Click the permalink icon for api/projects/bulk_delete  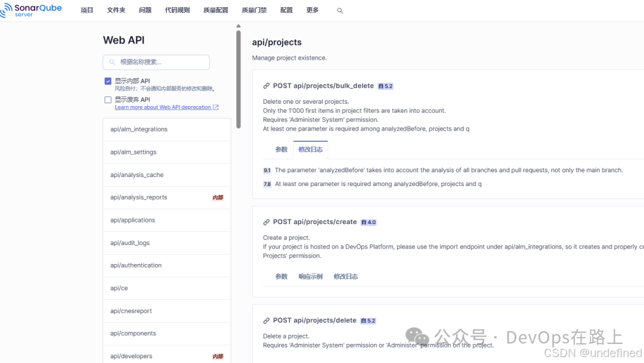(267, 86)
